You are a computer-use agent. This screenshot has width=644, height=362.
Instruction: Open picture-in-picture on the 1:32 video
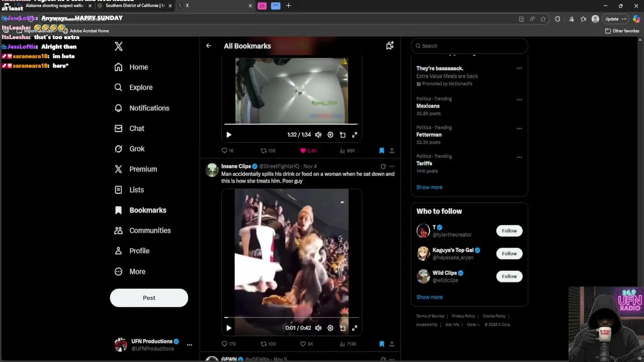[343, 135]
